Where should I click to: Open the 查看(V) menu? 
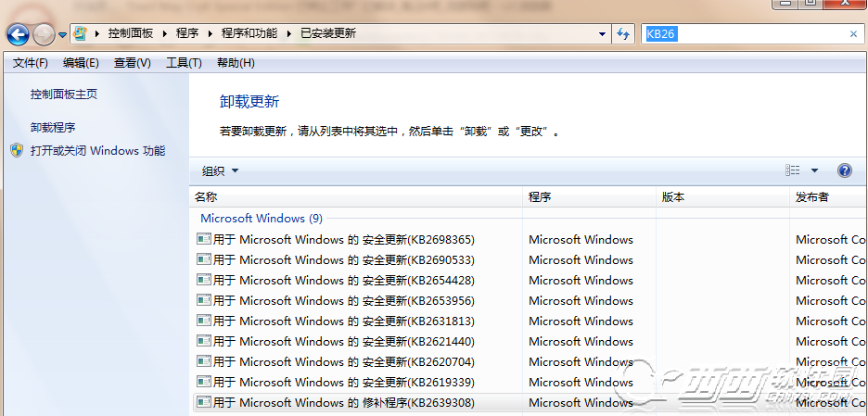point(133,63)
